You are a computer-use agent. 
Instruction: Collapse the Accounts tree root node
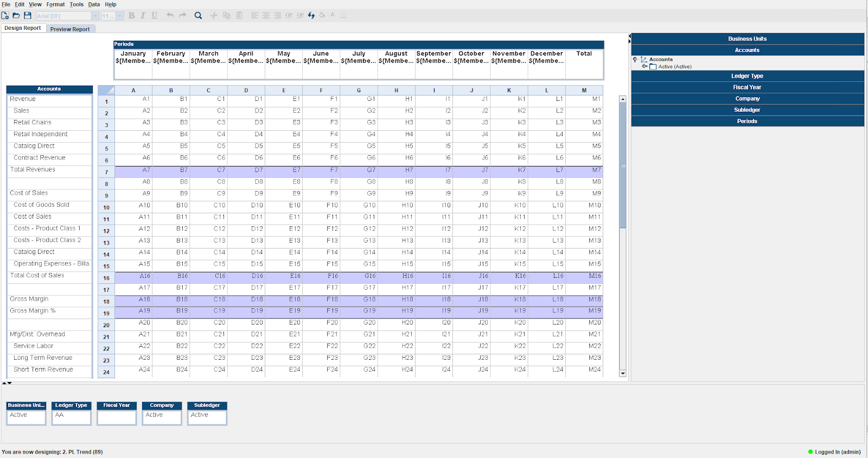pos(635,59)
